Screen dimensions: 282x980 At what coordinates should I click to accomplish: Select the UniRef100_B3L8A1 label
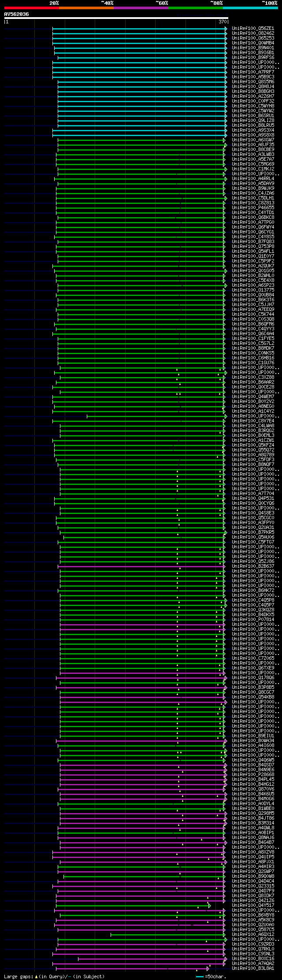coord(253,969)
